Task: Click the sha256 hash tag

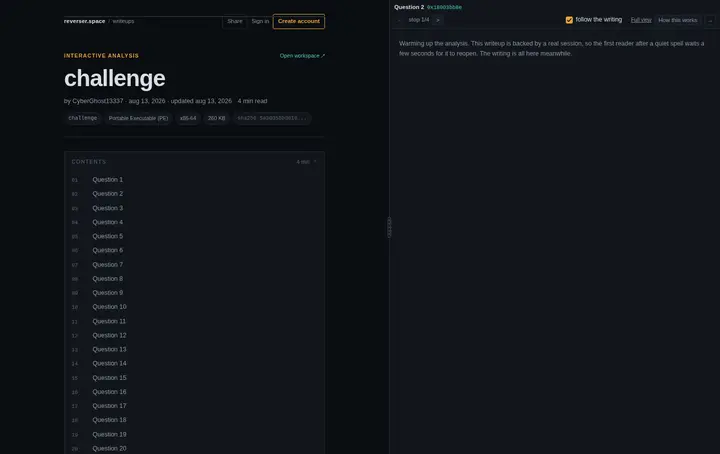Action: click(272, 118)
